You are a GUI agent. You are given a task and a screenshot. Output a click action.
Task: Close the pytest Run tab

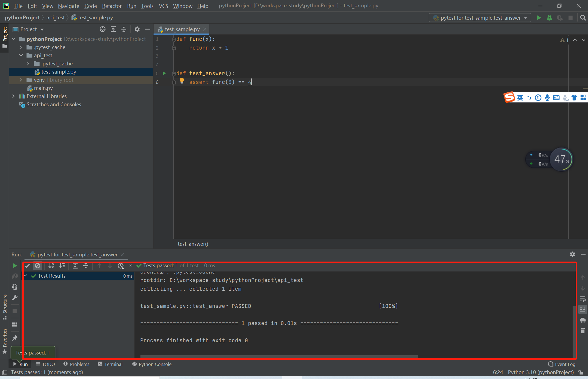click(x=122, y=254)
